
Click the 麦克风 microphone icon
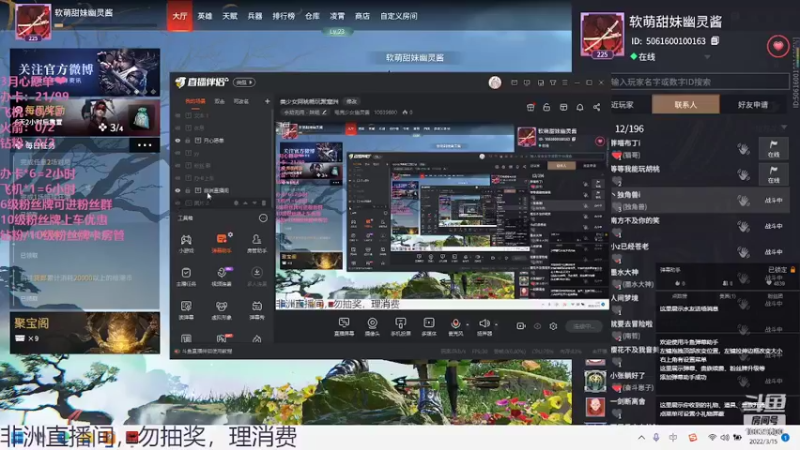tap(456, 324)
